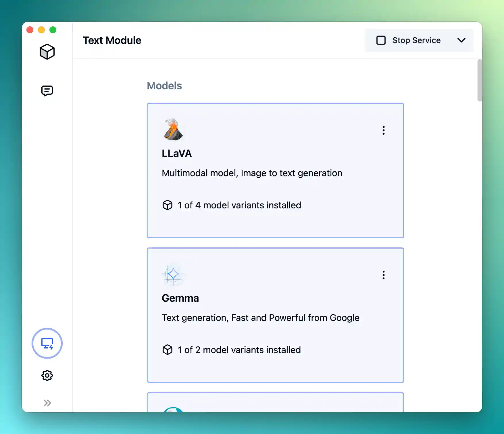Enable the circled monitor toggle in the sidebar

47,344
